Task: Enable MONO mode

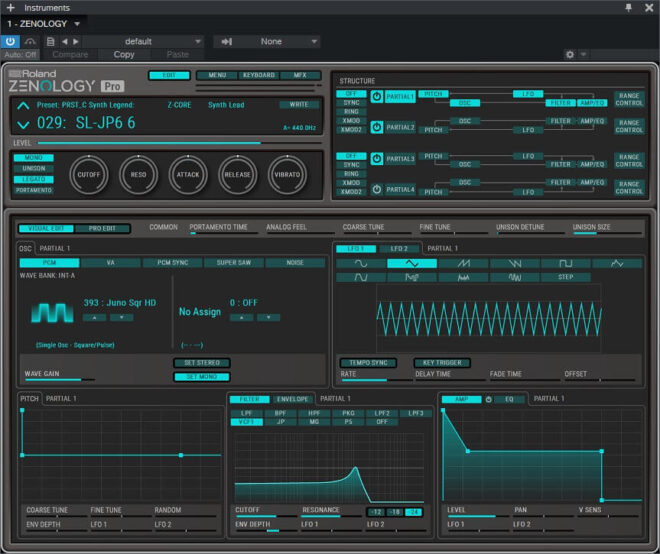Action: (34, 158)
